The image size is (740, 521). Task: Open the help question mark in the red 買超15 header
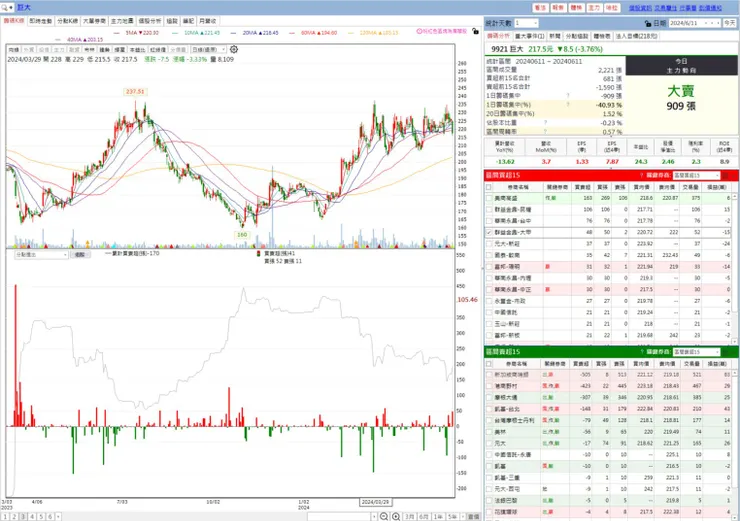point(641,176)
